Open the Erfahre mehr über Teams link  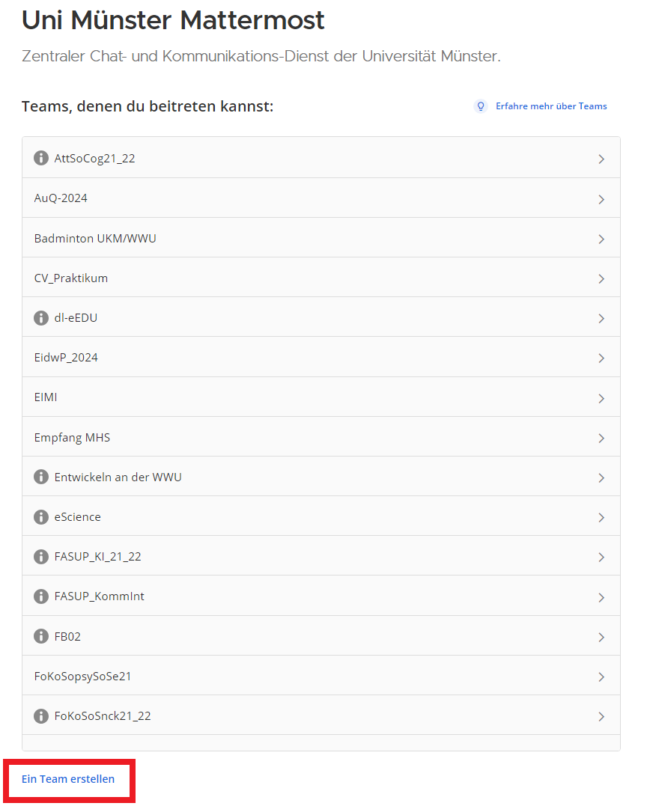pos(551,106)
